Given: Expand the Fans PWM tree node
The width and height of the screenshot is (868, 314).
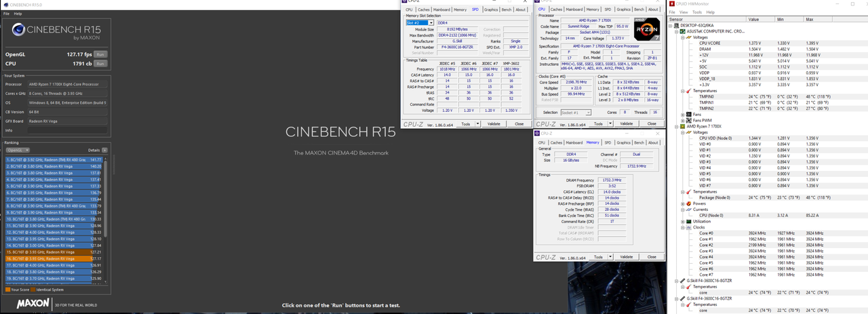Looking at the screenshot, I should [x=682, y=120].
